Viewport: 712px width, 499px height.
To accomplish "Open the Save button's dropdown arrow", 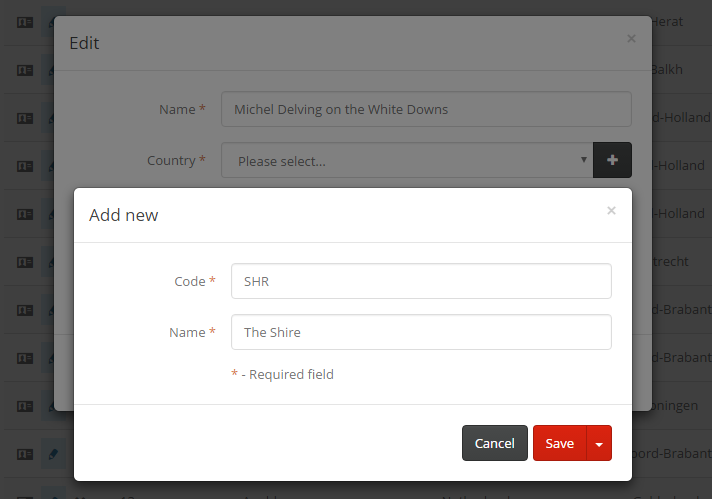I will pos(599,443).
